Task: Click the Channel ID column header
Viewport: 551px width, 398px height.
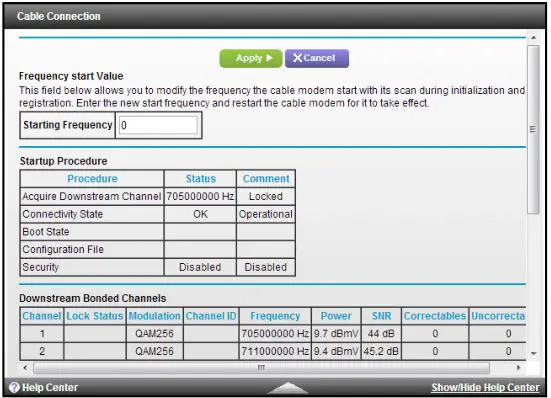Action: (x=211, y=316)
